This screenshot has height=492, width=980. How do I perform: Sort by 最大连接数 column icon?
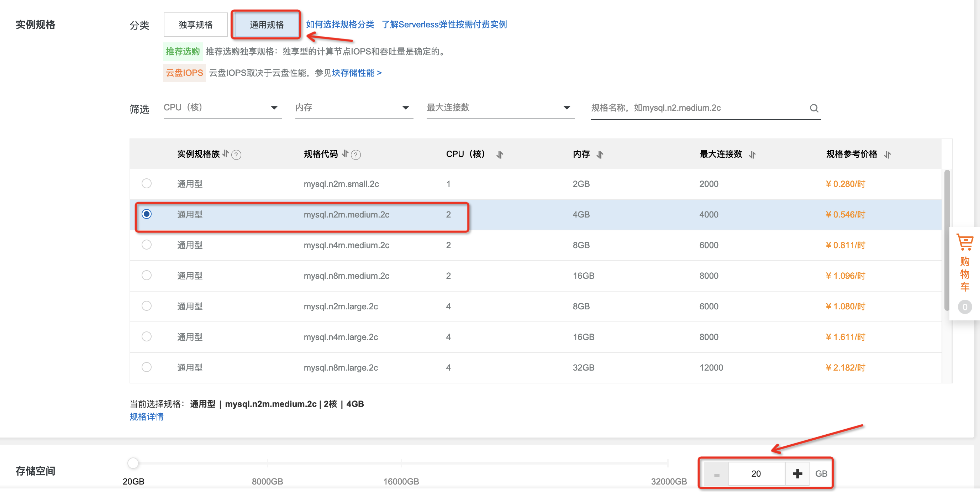point(752,155)
